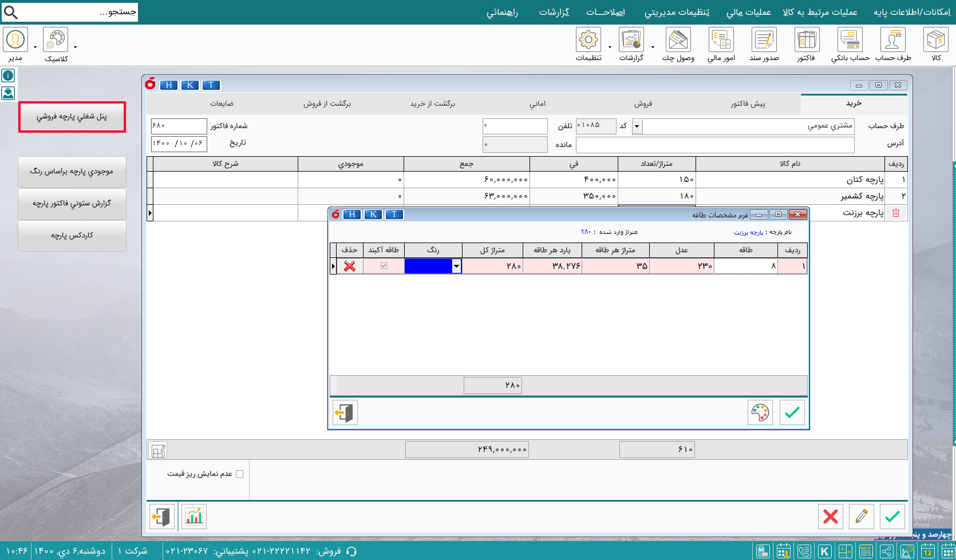Click the chart report icon at bottom
956x560 pixels.
click(194, 517)
